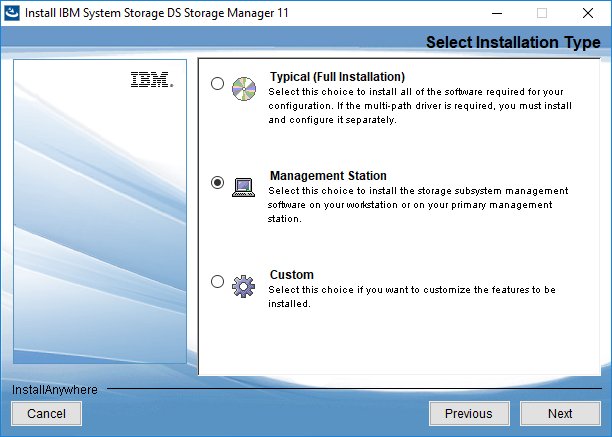The width and height of the screenshot is (612, 437).
Task: Click the CD disc icon for Typical install
Action: point(244,89)
